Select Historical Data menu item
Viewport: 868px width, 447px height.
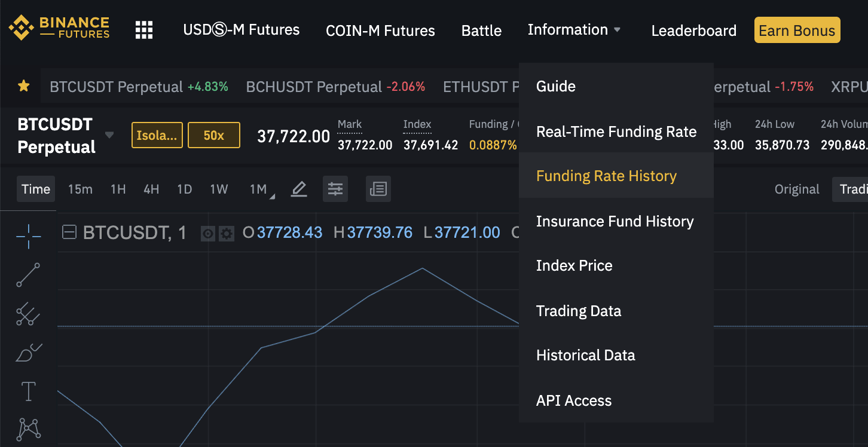point(616,355)
